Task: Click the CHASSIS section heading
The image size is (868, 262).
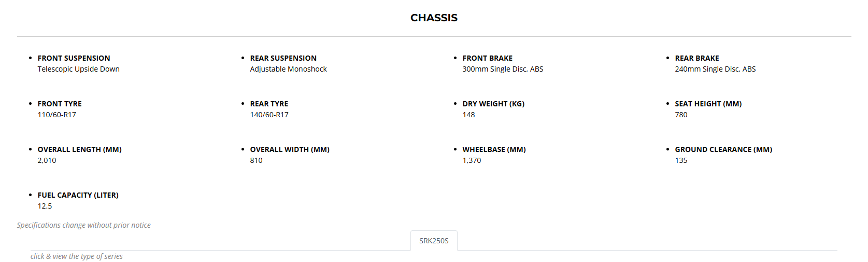Action: click(434, 18)
